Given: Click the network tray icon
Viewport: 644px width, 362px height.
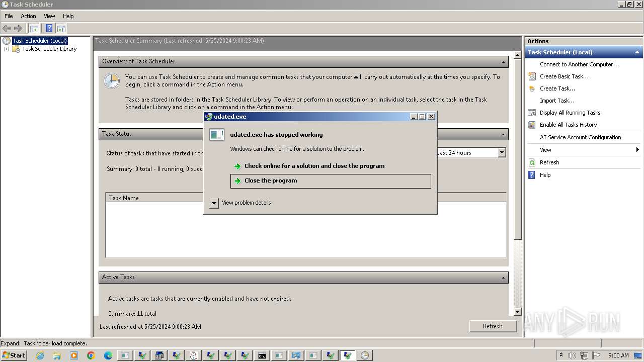Looking at the screenshot, I should tap(584, 355).
